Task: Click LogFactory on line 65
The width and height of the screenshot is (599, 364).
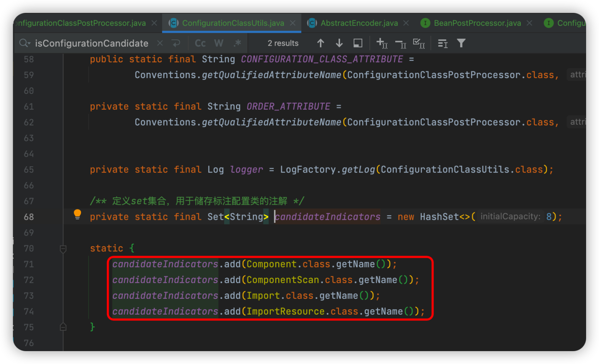Action: click(x=308, y=170)
